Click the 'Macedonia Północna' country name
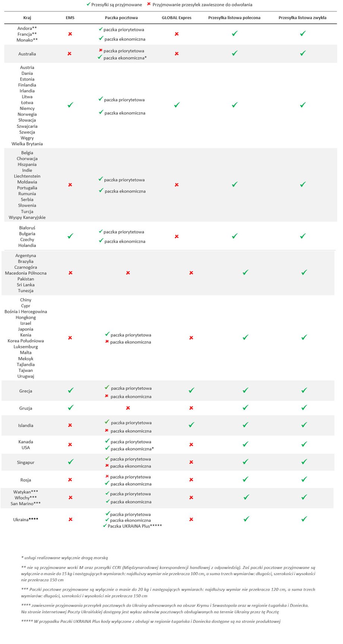343x644 pixels. point(26,273)
